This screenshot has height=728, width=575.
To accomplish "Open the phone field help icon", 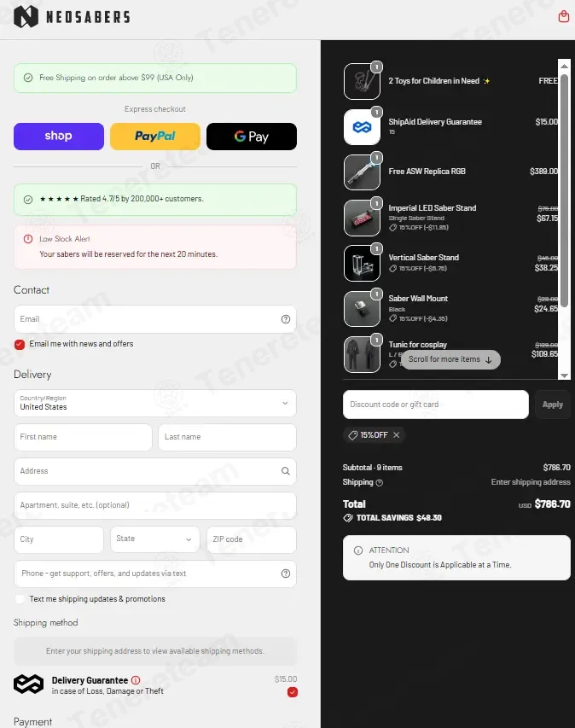I will click(286, 574).
